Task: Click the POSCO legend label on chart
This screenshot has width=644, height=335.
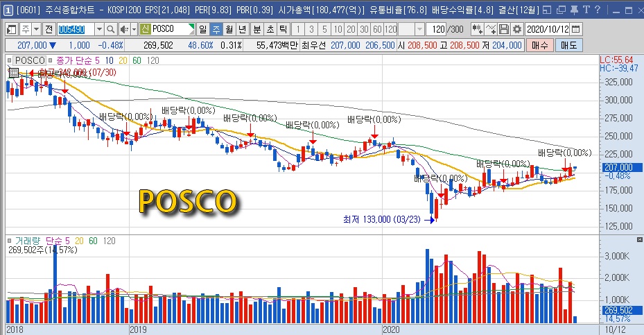Action: point(30,60)
